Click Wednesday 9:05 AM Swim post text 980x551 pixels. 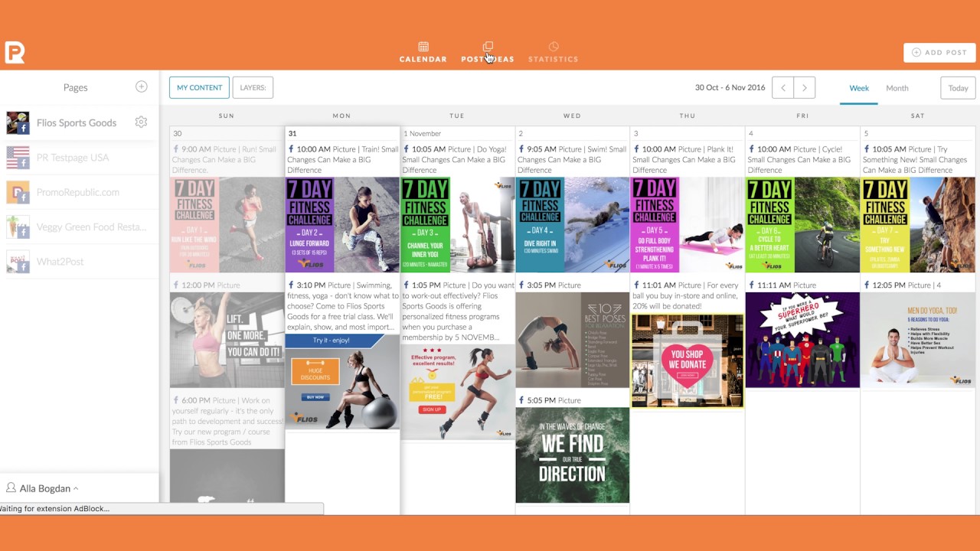tap(573, 160)
